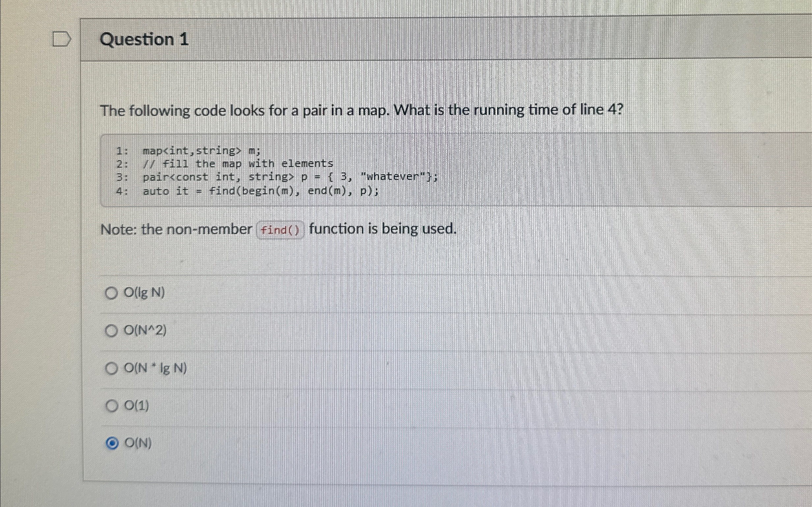This screenshot has height=507, width=812.
Task: Click the question text about running time
Action: point(362,110)
